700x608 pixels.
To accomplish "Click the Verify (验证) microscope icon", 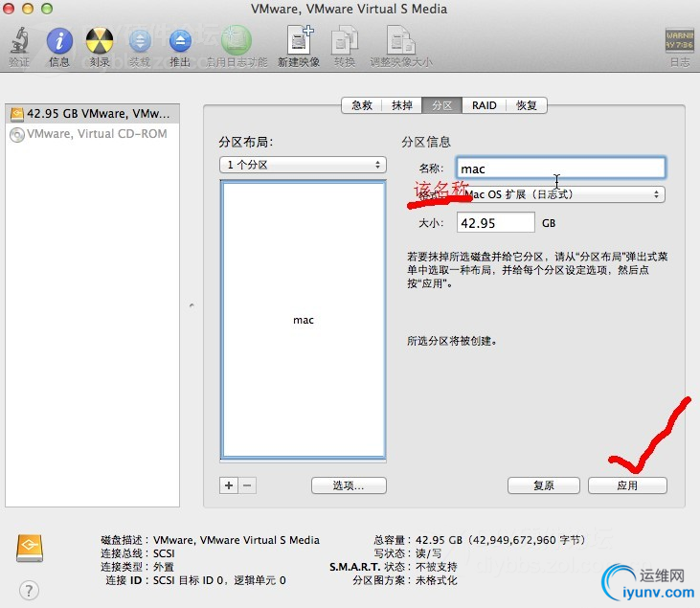I will (19, 41).
